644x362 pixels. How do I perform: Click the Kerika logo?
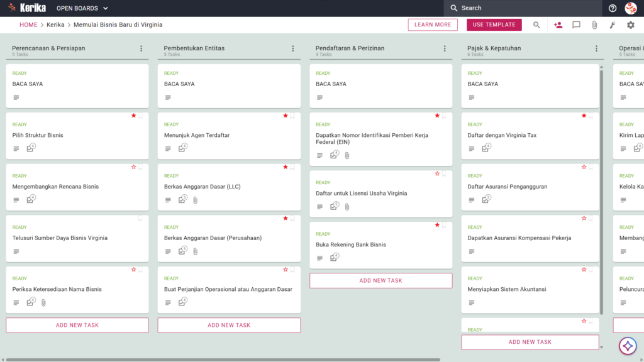click(27, 8)
